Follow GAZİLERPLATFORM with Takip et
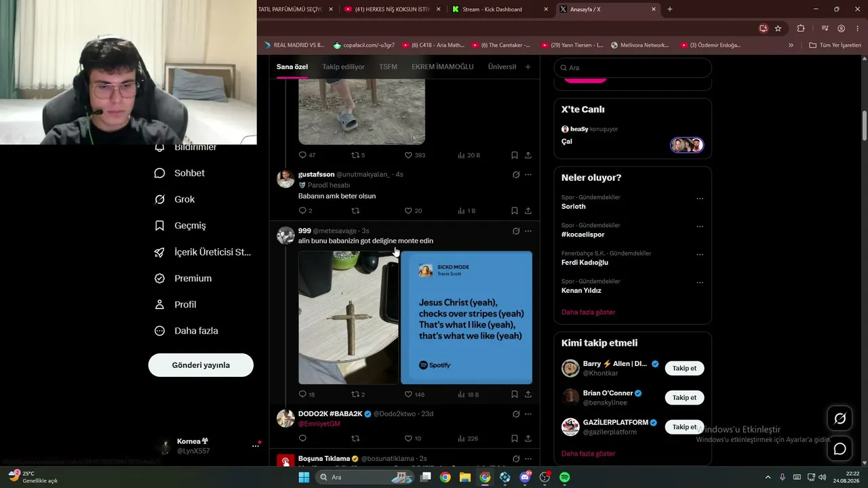Screen dimensions: 868x488 (x=684, y=427)
